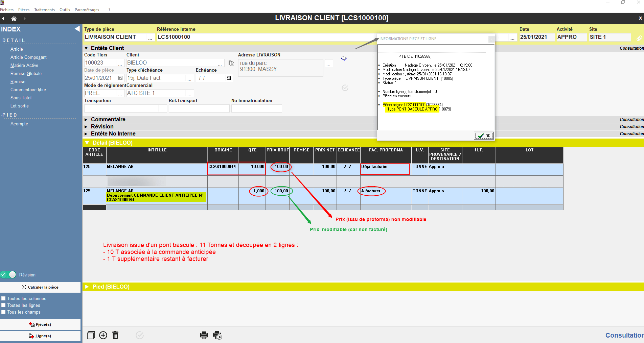Open the paperclip attachment icon near Site

[639, 38]
